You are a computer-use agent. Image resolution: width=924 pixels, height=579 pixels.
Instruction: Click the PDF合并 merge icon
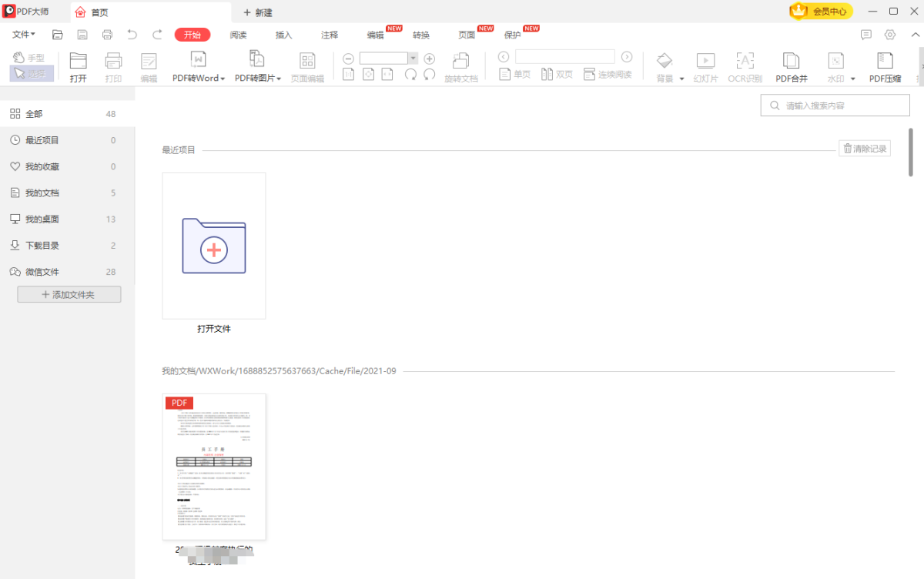(x=791, y=62)
